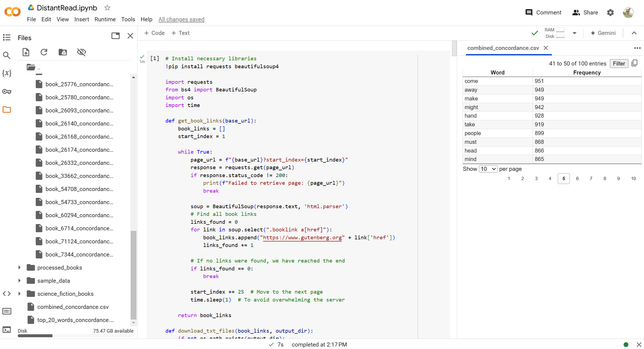Image resolution: width=644 pixels, height=349 pixels.
Task: Open the Edit menu
Action: point(46,19)
